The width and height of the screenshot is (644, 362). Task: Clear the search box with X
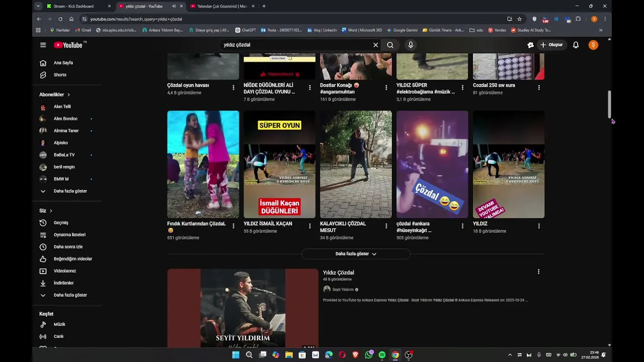(375, 45)
